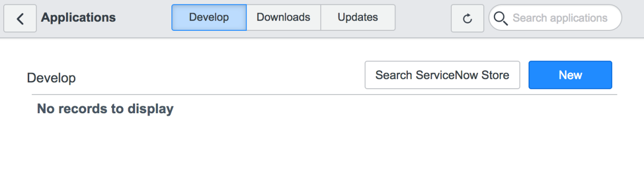Switch to the Downloads tab
The height and width of the screenshot is (194, 644).
283,18
